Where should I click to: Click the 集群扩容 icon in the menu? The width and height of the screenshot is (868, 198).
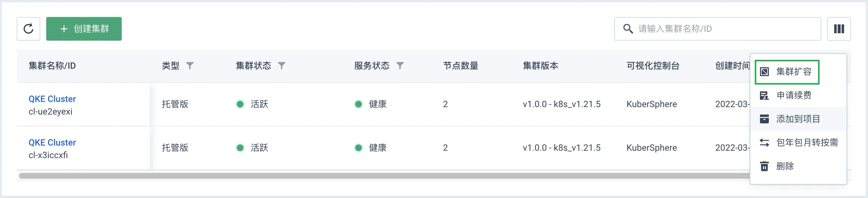pos(764,72)
